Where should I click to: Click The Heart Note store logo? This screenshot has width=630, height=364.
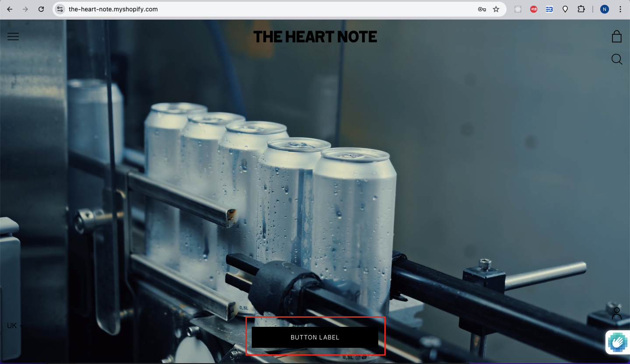pos(315,37)
